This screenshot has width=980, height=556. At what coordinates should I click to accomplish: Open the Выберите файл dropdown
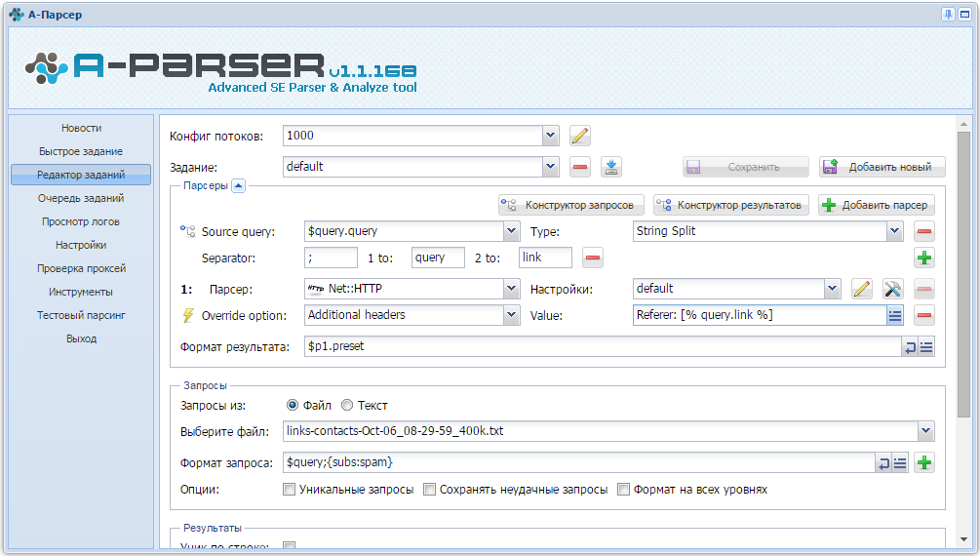pos(925,431)
